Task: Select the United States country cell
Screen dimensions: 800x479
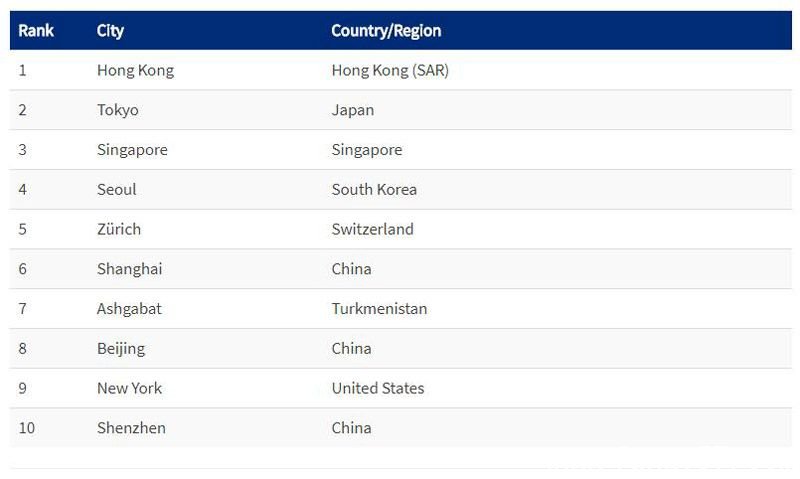Action: click(378, 388)
